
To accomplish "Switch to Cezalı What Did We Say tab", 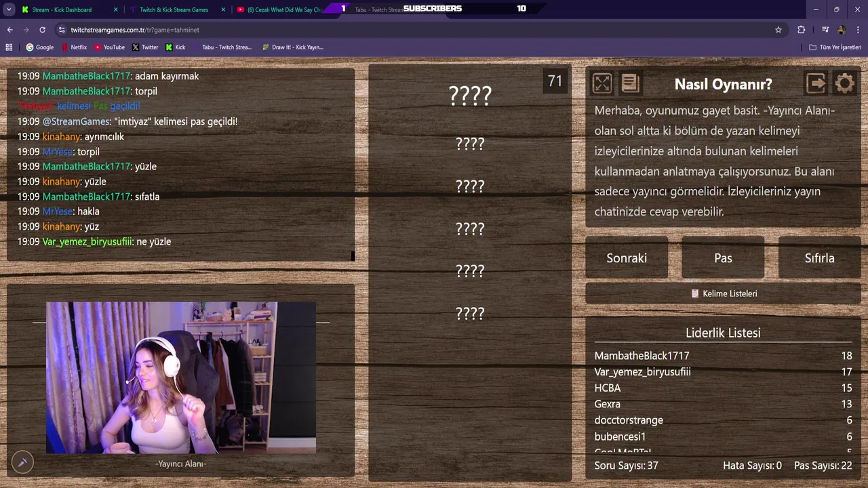I will point(279,9).
